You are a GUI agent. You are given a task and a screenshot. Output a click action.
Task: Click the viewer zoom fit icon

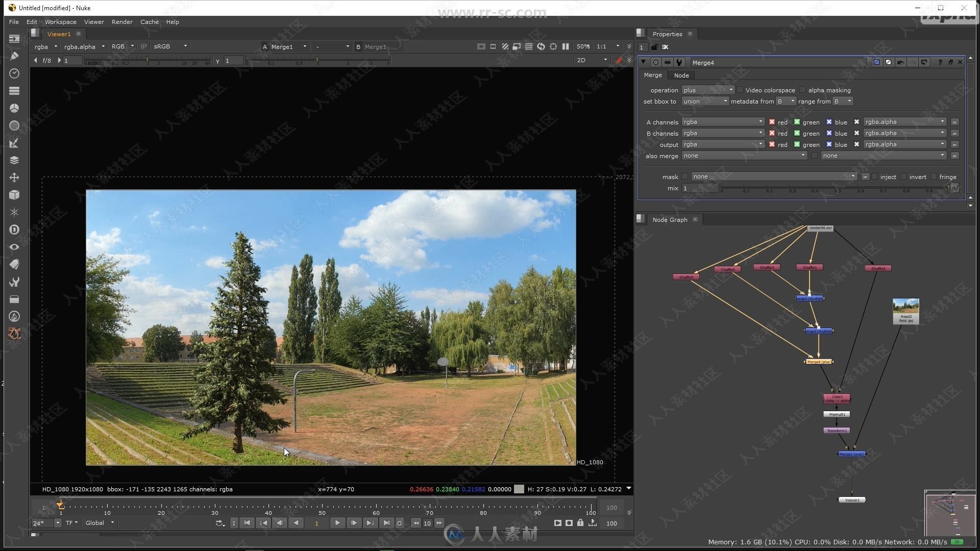[481, 46]
